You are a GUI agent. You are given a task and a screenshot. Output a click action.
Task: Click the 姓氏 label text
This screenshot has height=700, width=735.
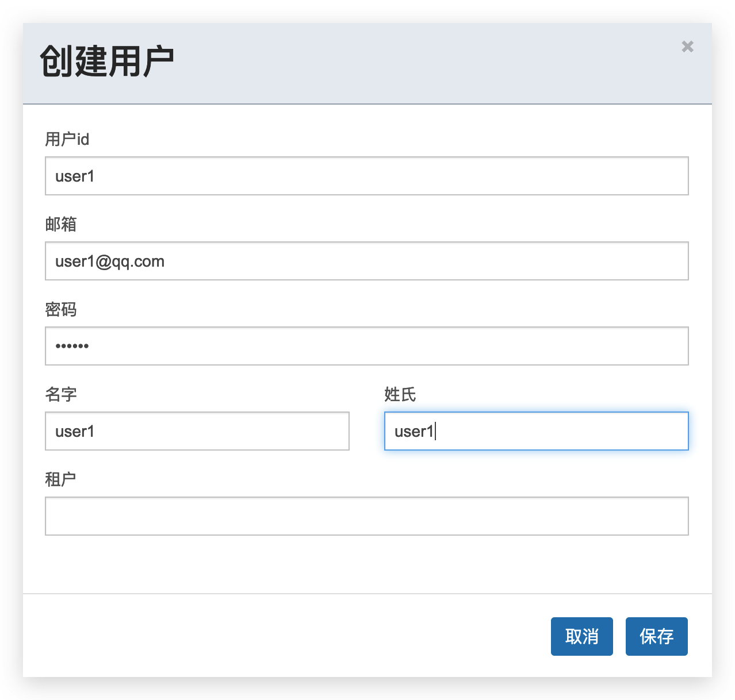tap(400, 394)
